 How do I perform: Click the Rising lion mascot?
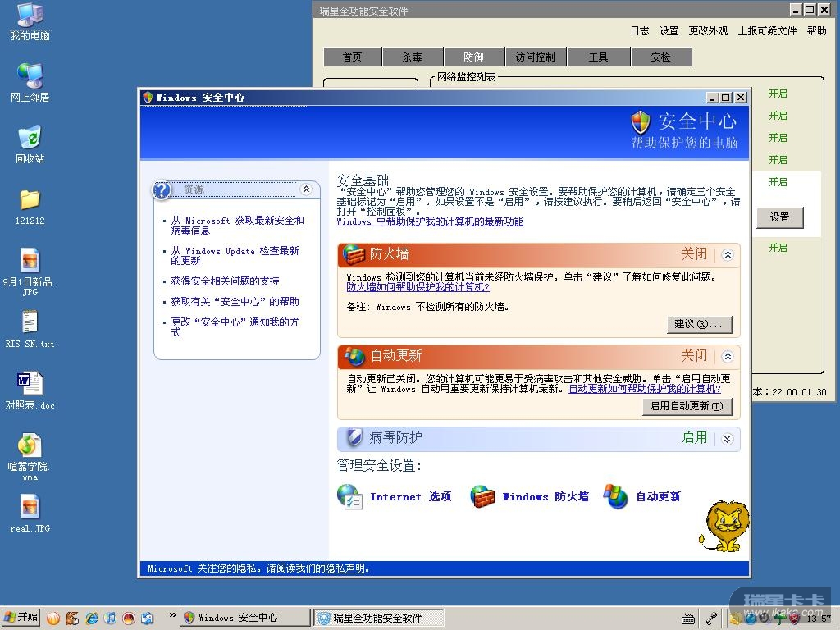tap(724, 527)
